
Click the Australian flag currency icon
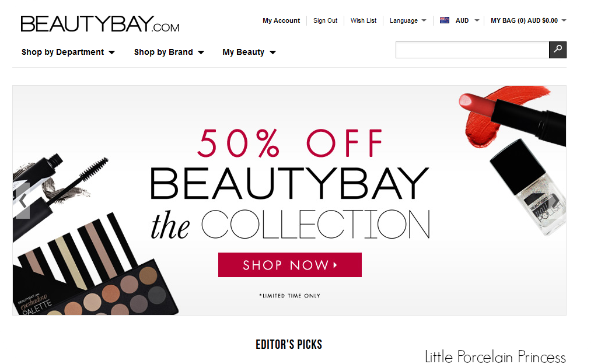[x=445, y=20]
